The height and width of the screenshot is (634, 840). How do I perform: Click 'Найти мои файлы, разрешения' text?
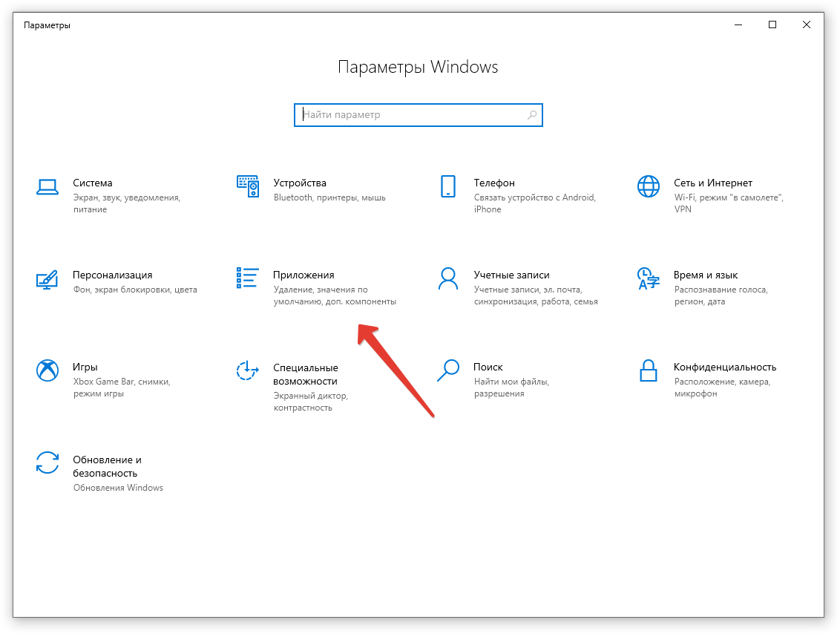coord(511,388)
